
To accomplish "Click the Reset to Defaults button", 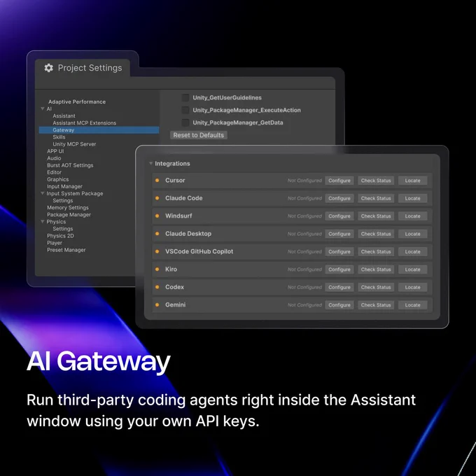I will point(199,135).
